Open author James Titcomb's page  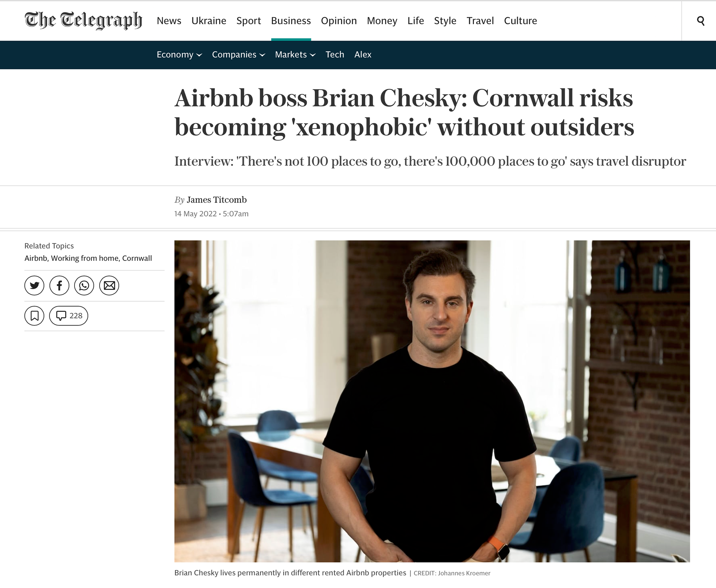click(217, 200)
